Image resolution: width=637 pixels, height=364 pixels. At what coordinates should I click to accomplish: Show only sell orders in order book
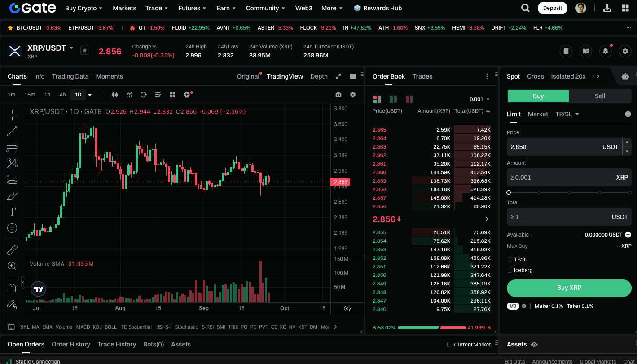409,99
